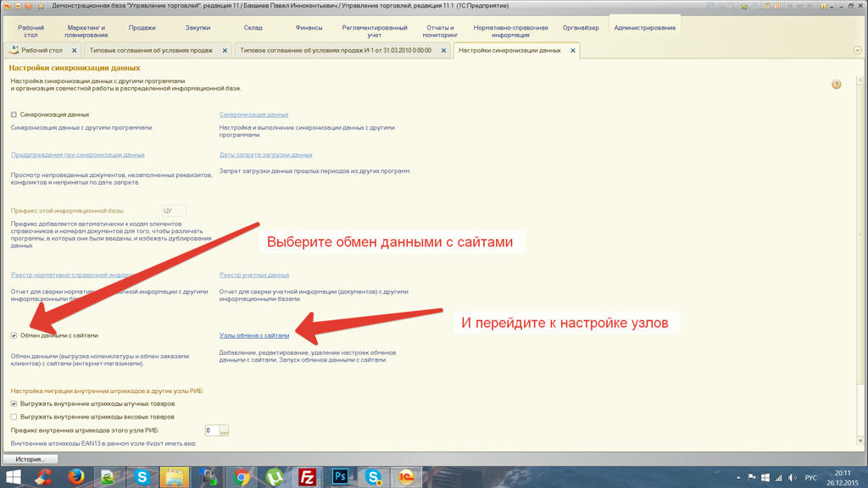Open uTorrent from the taskbar
The width and height of the screenshot is (868, 488).
275,478
